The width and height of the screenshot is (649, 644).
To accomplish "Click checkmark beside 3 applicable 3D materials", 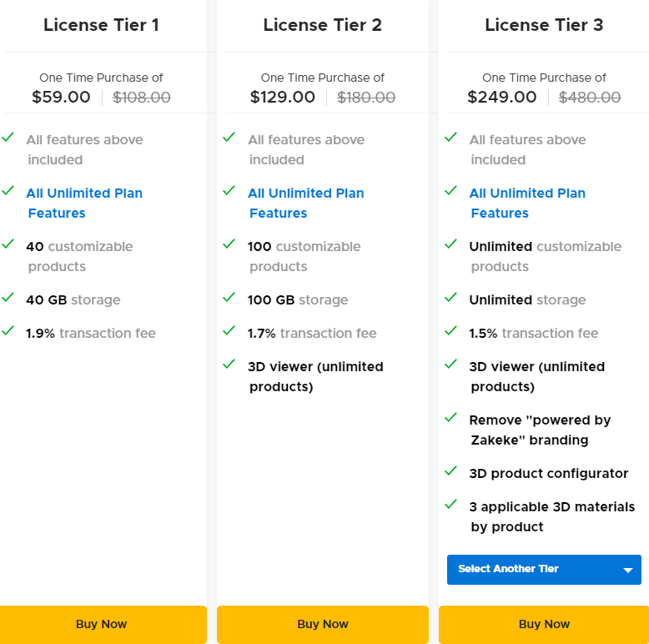I will 451,505.
